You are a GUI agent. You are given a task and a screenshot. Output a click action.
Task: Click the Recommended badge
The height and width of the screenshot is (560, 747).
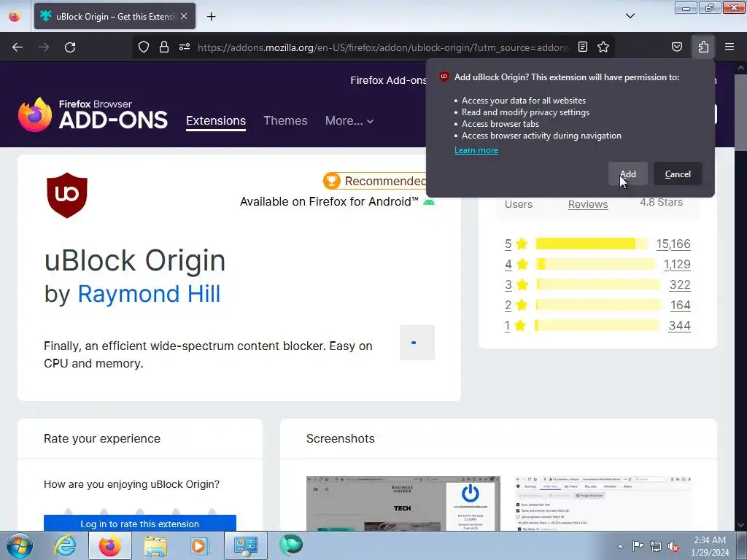375,181
